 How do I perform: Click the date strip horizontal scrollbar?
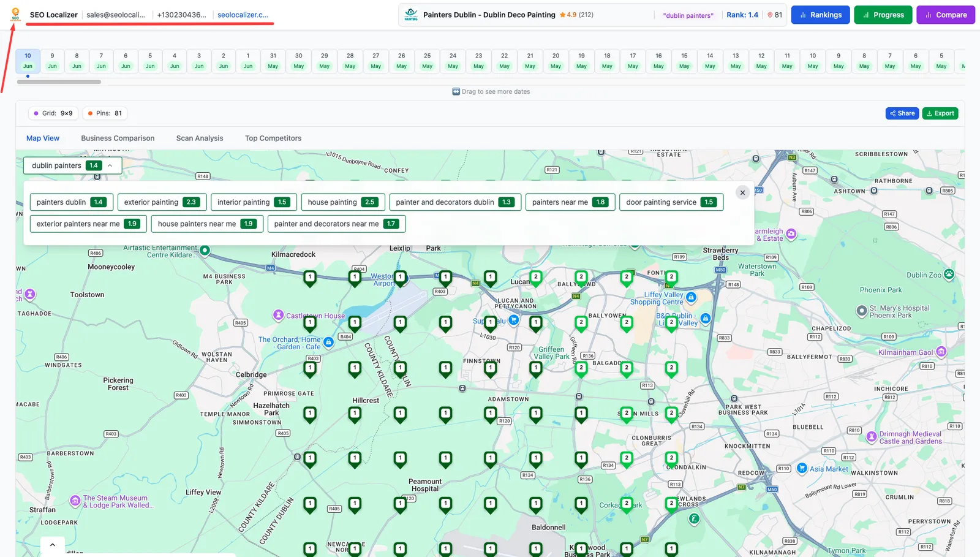(x=59, y=81)
